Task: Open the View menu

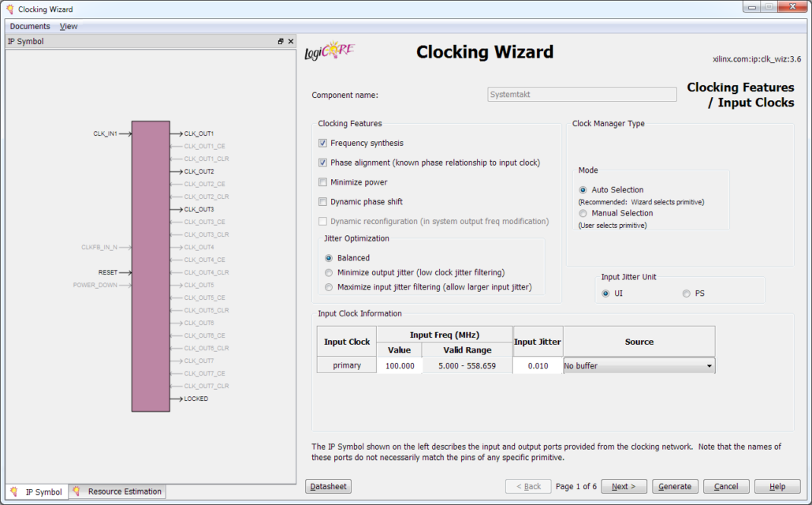Action: 69,26
